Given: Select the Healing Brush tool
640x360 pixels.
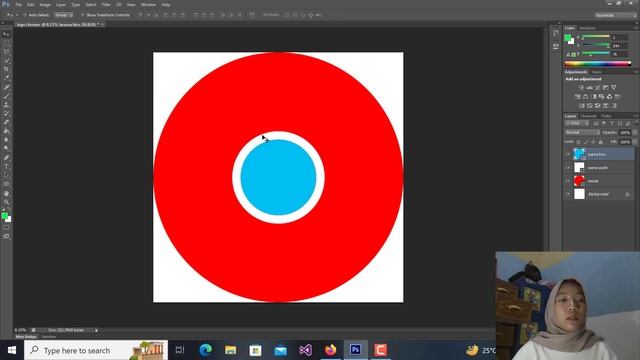Looking at the screenshot, I should click(x=6, y=87).
